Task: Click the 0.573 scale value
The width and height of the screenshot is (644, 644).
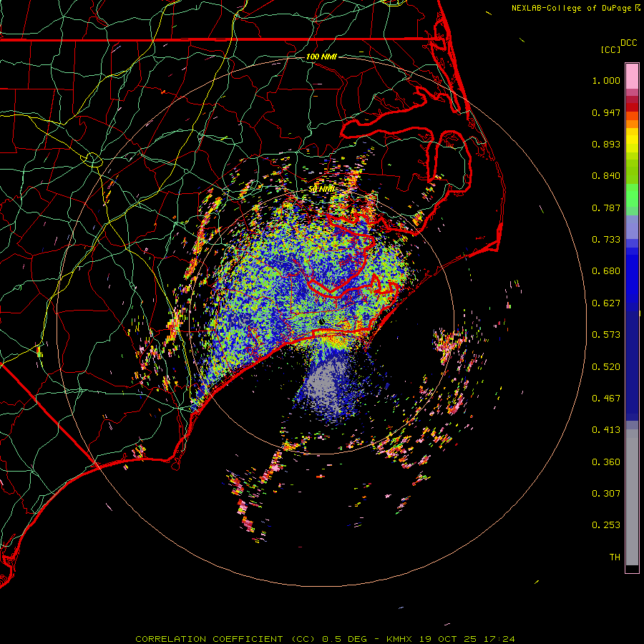Action: pyautogui.click(x=606, y=335)
